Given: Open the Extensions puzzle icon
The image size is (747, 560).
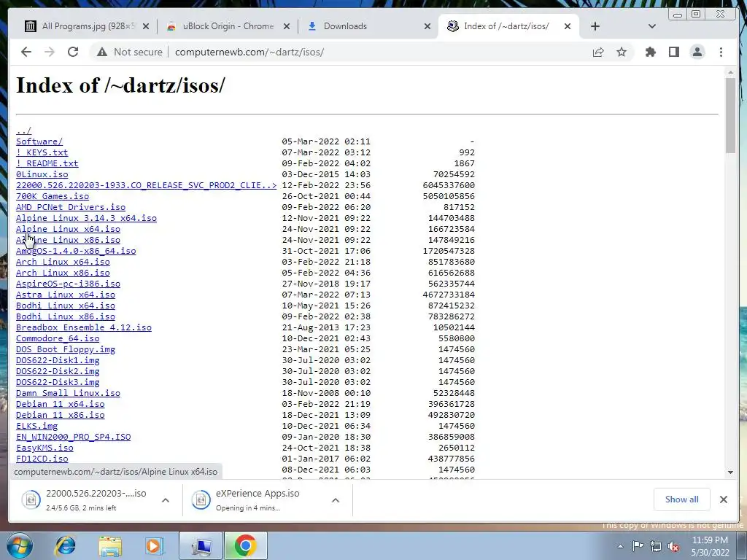Looking at the screenshot, I should [x=650, y=52].
